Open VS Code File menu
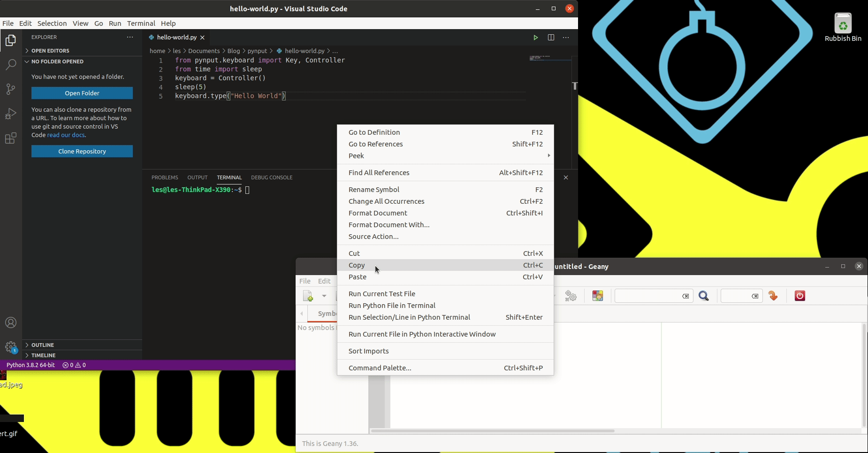 point(8,23)
